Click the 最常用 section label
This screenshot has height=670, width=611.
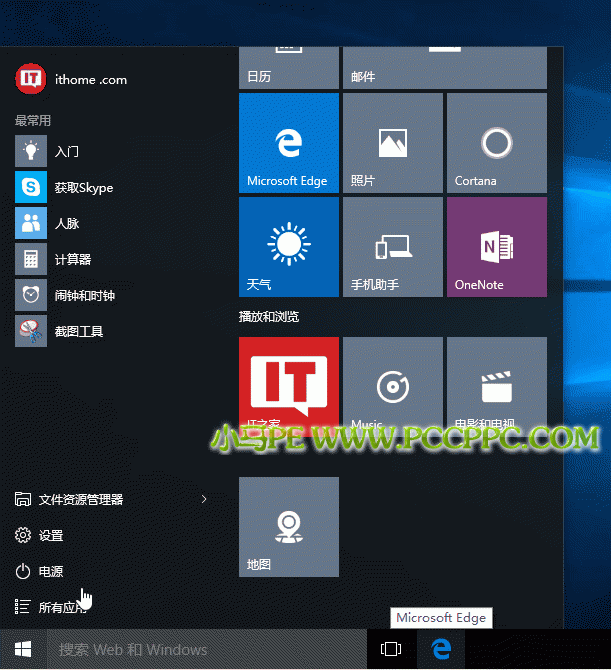[33, 120]
